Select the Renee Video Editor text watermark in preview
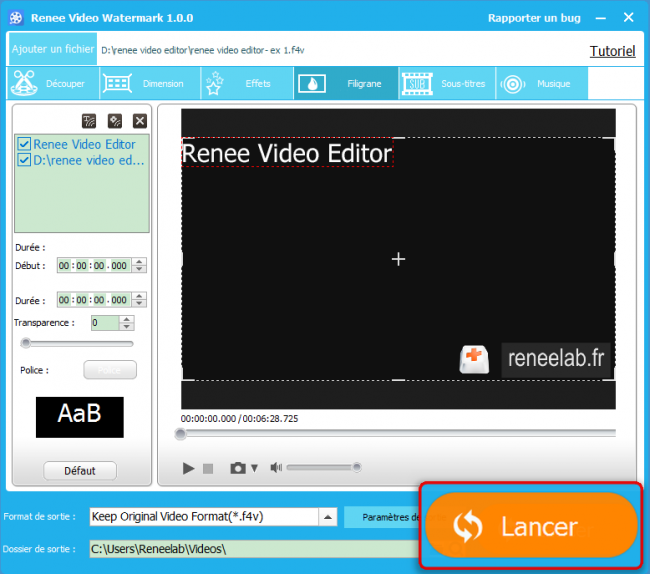Viewport: 650px width, 574px height. point(287,153)
